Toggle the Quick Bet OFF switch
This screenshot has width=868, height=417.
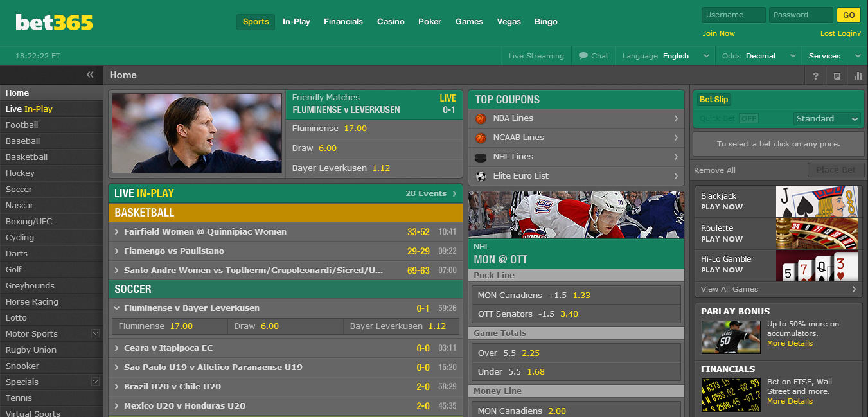click(x=748, y=118)
